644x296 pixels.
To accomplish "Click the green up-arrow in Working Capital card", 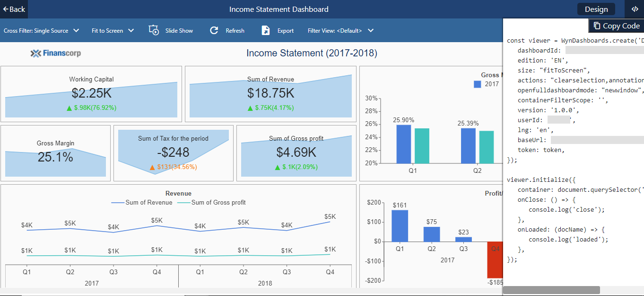I will click(69, 108).
